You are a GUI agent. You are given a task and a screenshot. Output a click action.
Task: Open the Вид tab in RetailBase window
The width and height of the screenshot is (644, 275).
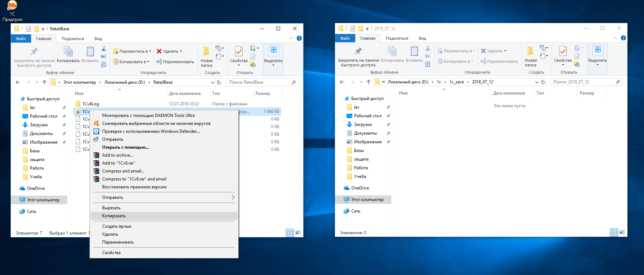(x=98, y=39)
